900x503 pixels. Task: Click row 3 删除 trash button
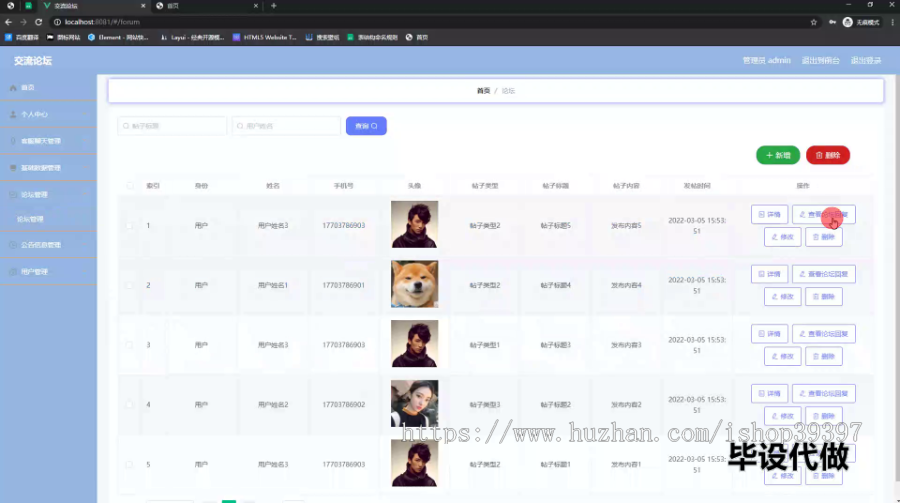[x=824, y=356]
